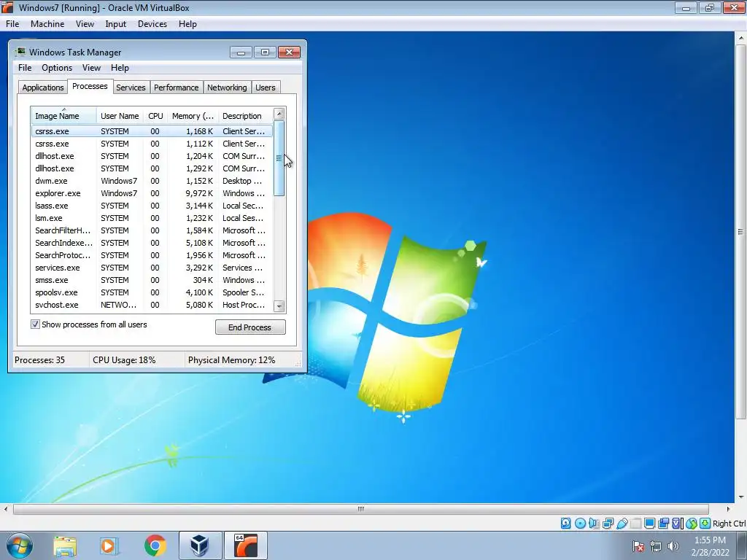This screenshot has height=560, width=747.
Task: Select the spoolsv.exe process row
Action: point(152,292)
